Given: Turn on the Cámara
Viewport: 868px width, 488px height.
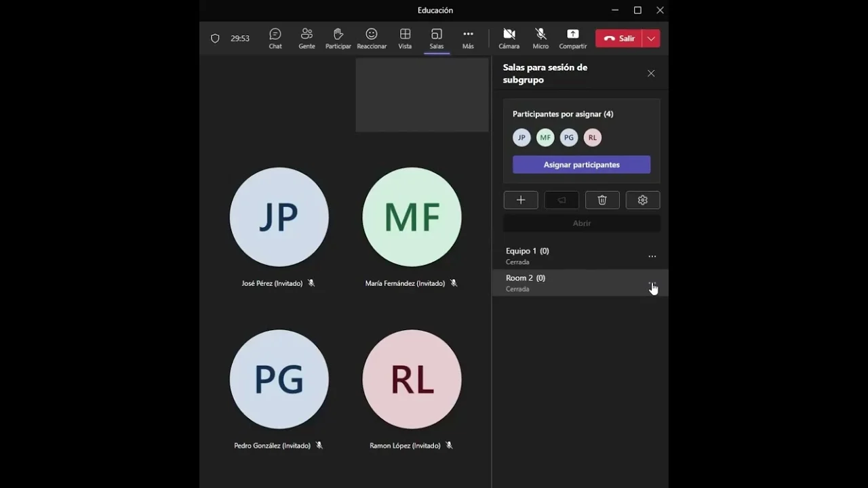Looking at the screenshot, I should point(509,39).
